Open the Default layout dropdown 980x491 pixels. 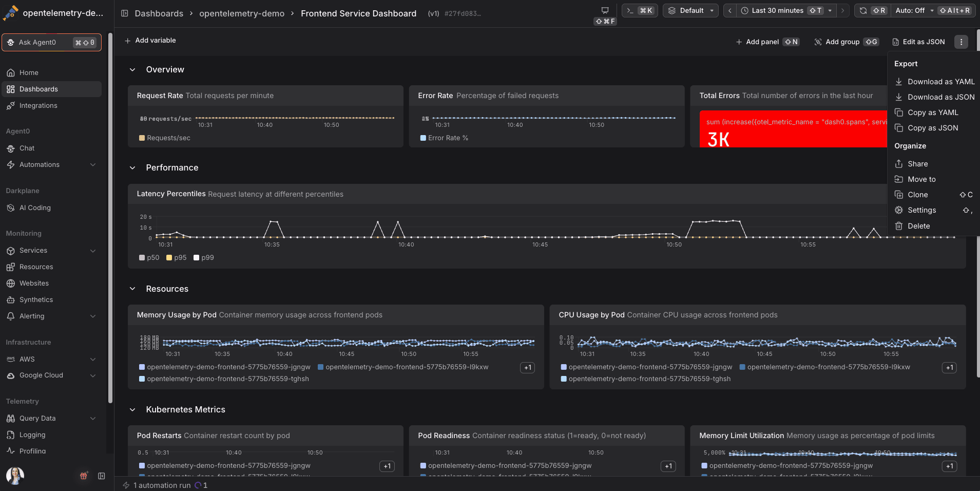click(690, 10)
